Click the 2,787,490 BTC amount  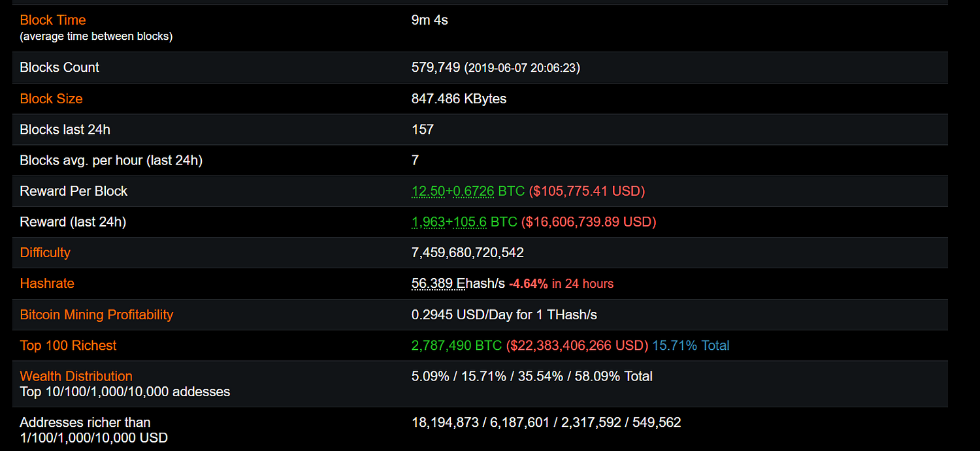[x=457, y=345]
